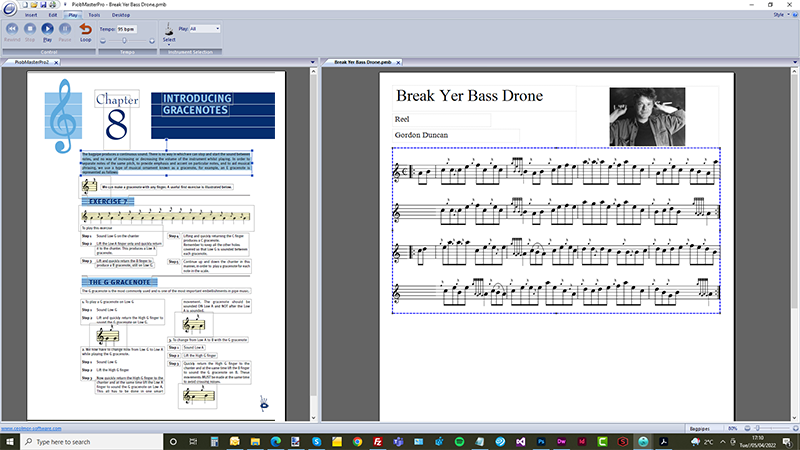
Task: Select The G Gracenote heading
Action: click(x=119, y=282)
